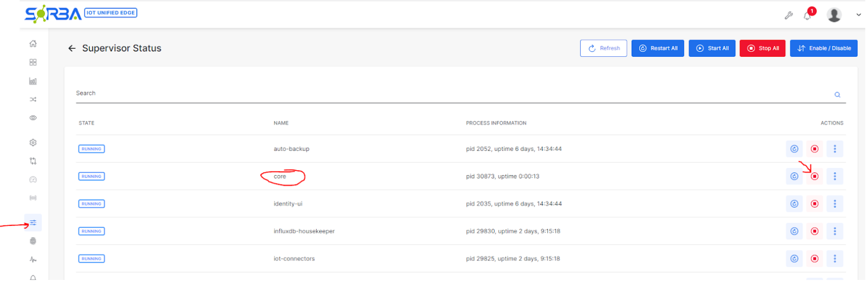Open the home icon in sidebar
The image size is (868, 288).
click(x=33, y=44)
